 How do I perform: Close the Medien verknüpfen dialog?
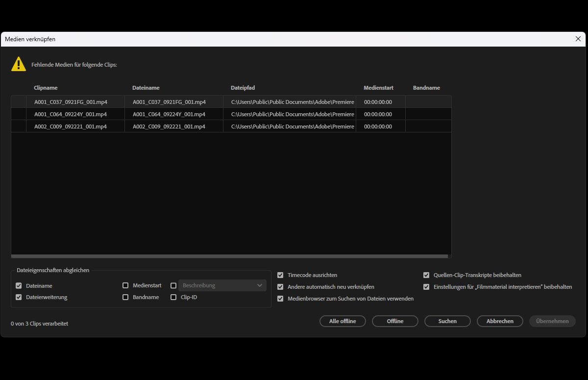[x=578, y=39]
